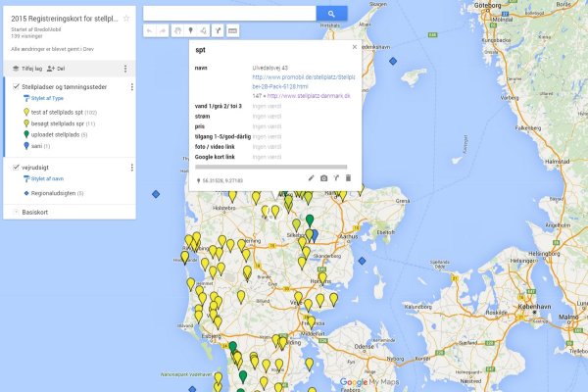Select the add marker tool

pos(190,31)
